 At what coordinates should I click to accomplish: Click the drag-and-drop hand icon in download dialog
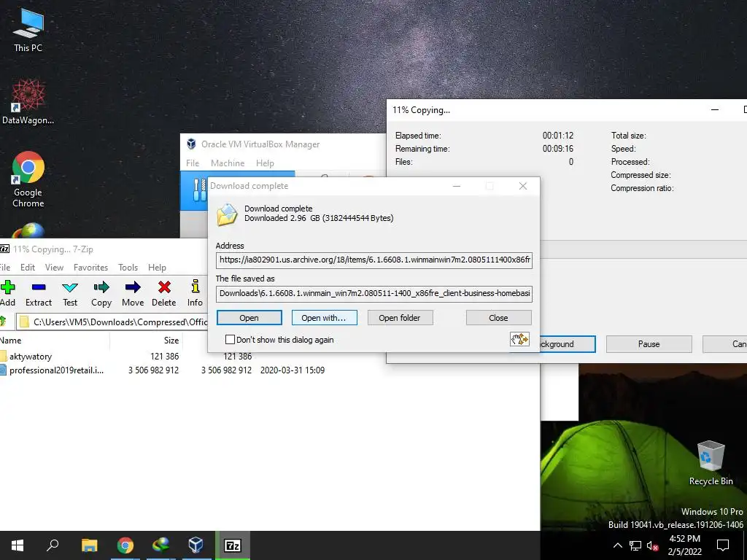point(519,339)
